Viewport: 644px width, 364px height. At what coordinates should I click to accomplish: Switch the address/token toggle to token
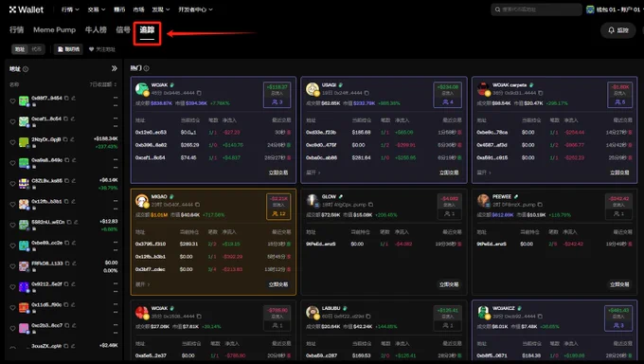(36, 49)
